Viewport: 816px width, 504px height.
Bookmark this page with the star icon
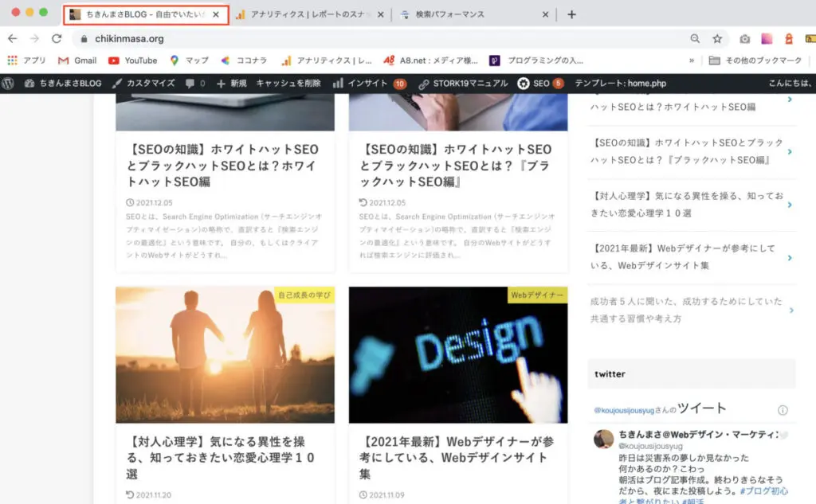click(717, 38)
